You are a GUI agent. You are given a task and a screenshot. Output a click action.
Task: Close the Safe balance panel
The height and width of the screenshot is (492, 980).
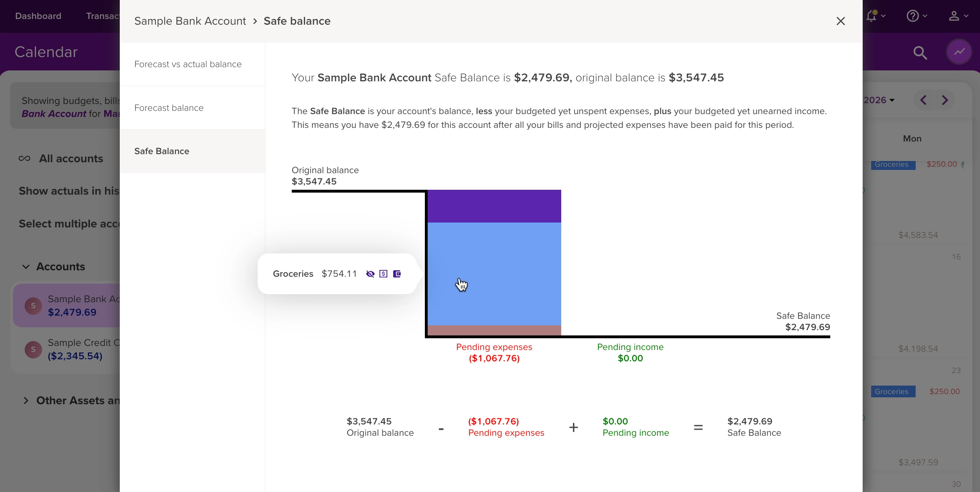pos(840,21)
